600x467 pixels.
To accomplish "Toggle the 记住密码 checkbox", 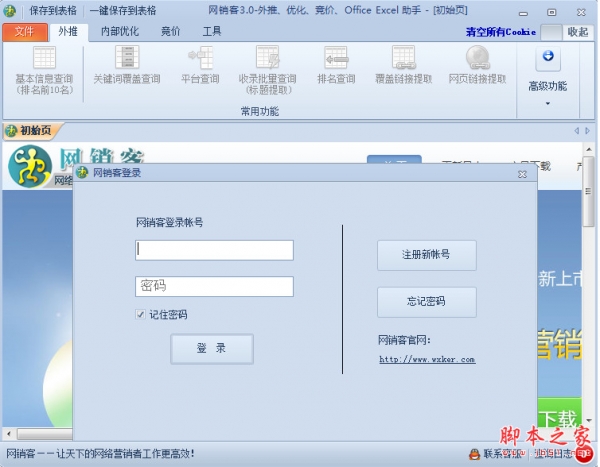I will point(140,315).
